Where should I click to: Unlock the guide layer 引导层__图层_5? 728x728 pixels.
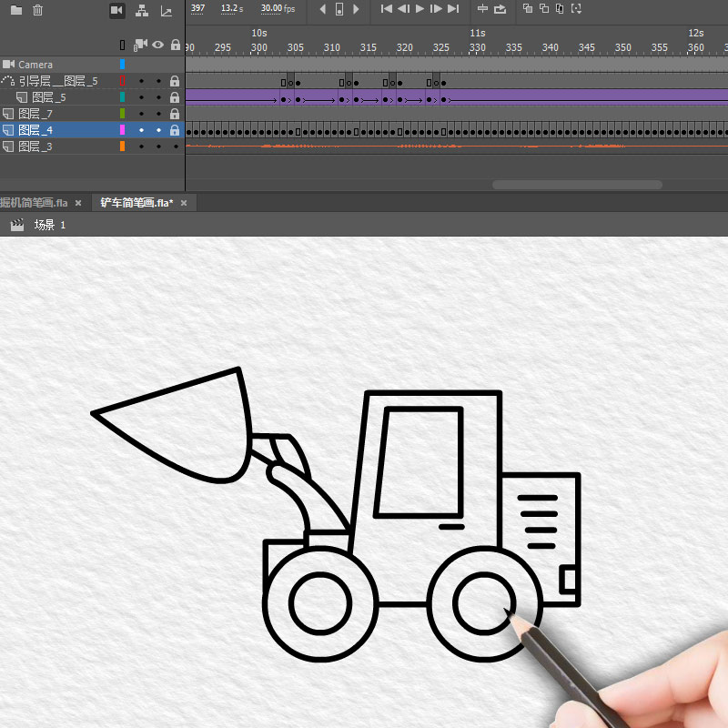[x=175, y=81]
